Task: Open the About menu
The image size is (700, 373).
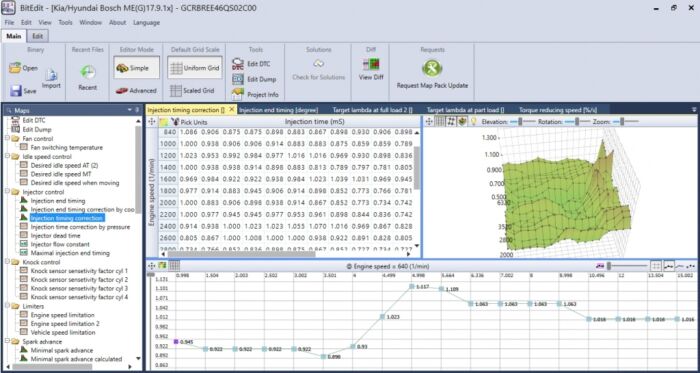Action: [117, 22]
